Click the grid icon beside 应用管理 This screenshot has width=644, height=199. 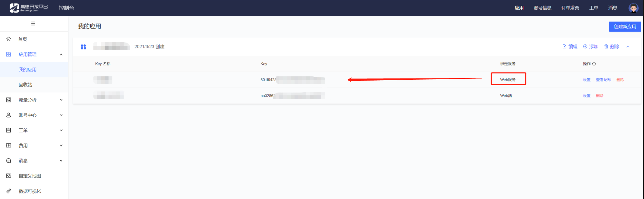(9, 54)
